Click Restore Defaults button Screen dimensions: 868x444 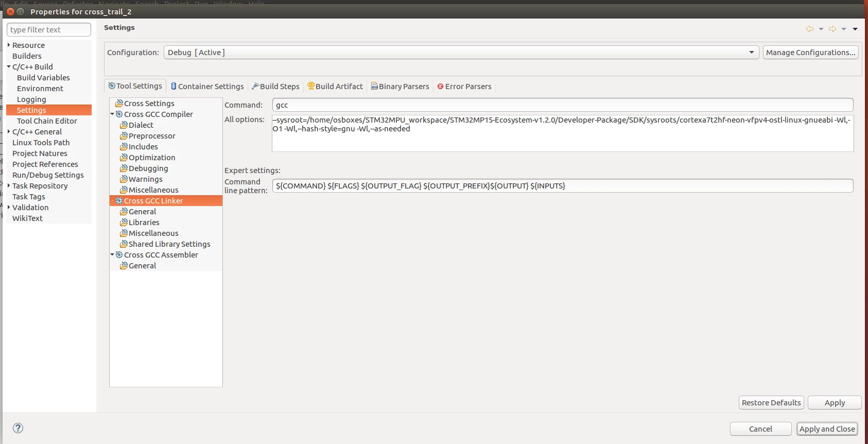(771, 403)
